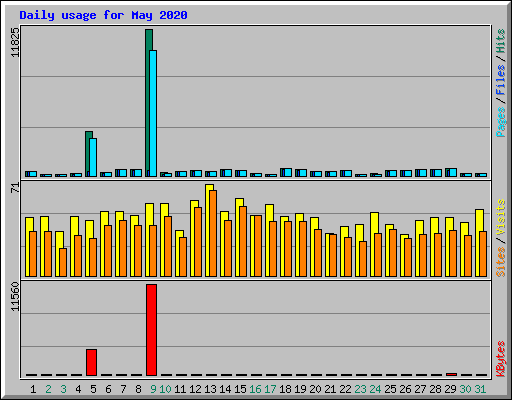Click day label 10 on x-axis

pos(165,389)
